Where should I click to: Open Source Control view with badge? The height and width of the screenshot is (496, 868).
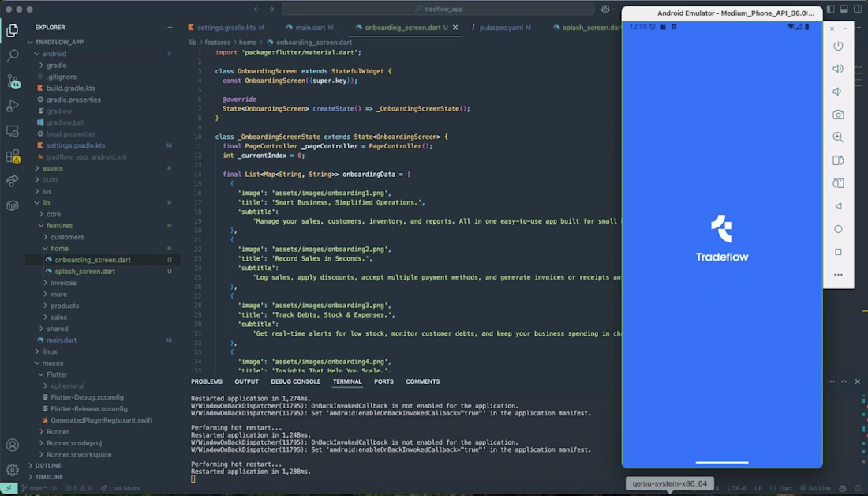[x=12, y=81]
